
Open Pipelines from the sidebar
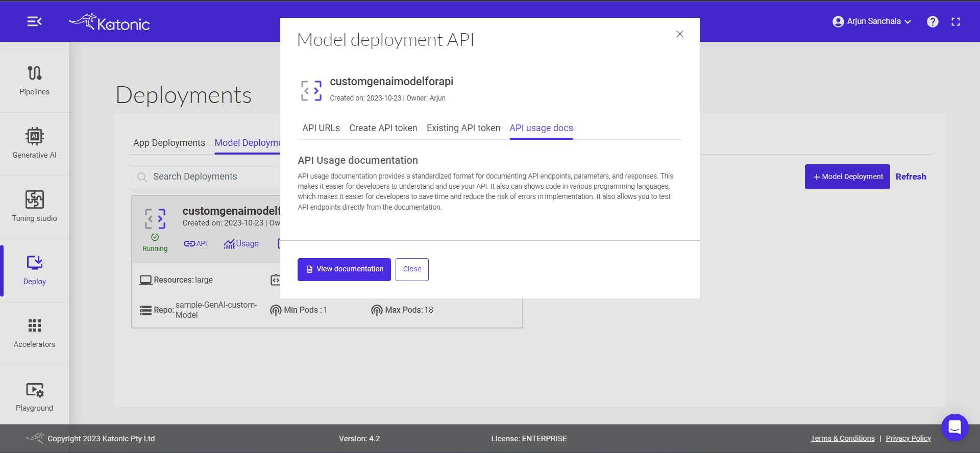click(x=34, y=81)
